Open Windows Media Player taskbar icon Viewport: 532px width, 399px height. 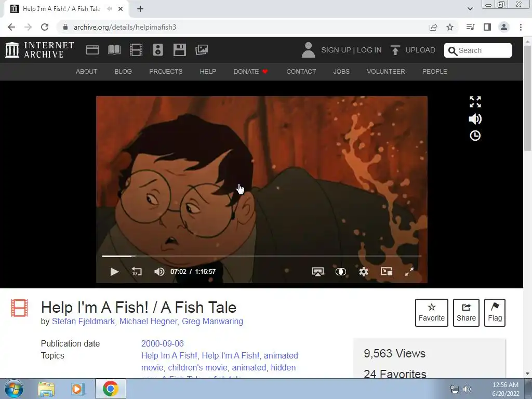78,389
